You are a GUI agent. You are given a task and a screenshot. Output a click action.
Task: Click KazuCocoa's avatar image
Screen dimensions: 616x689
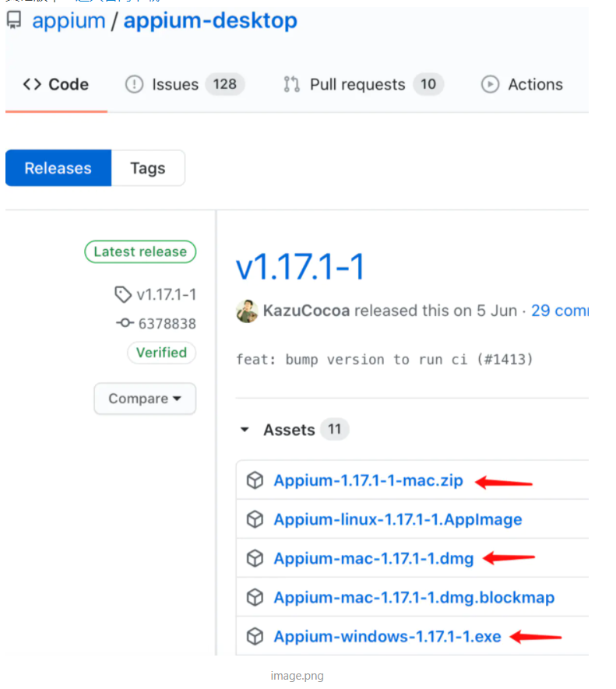pyautogui.click(x=247, y=311)
